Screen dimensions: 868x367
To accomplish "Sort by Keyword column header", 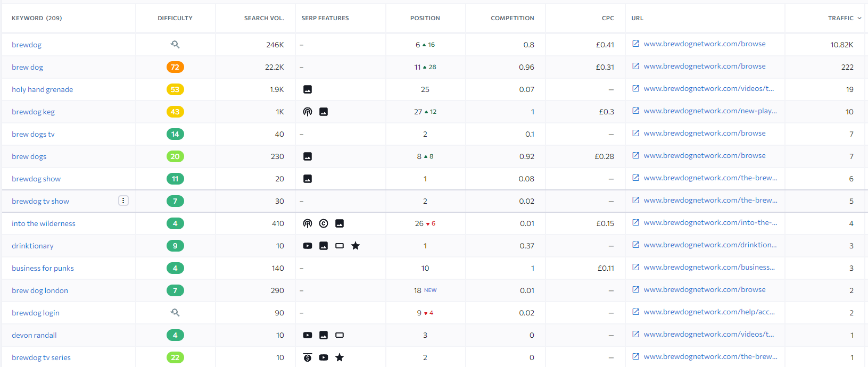I will [37, 18].
